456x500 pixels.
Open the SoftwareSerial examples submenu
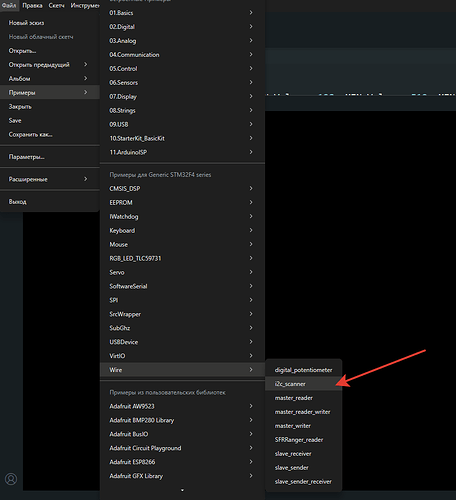(182, 286)
